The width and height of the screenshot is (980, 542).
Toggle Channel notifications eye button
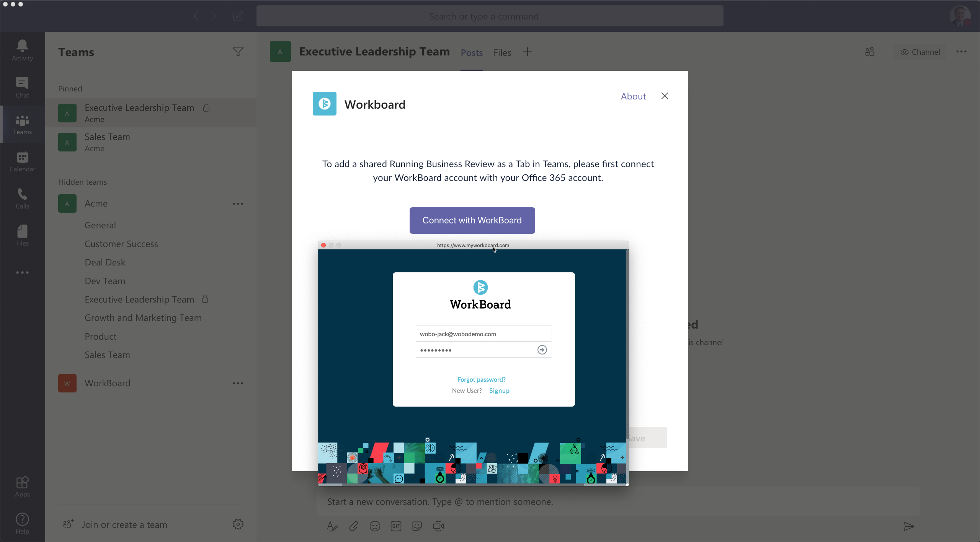pos(920,52)
